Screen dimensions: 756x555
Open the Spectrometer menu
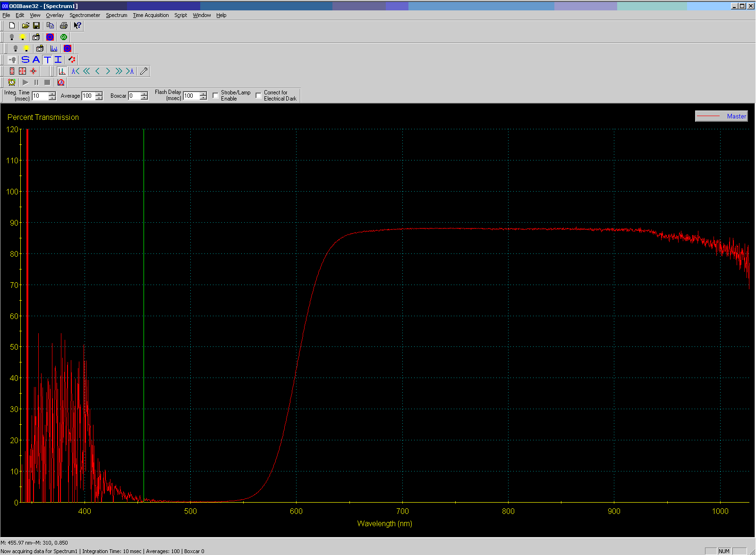pos(85,15)
